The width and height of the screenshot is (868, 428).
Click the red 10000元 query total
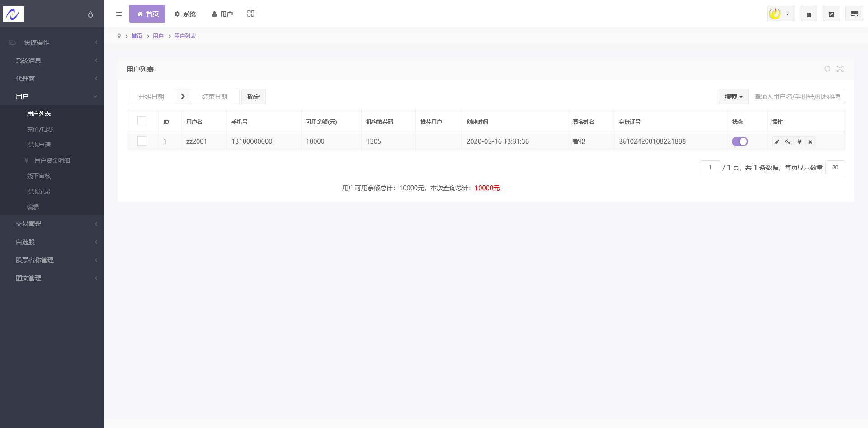(x=487, y=188)
